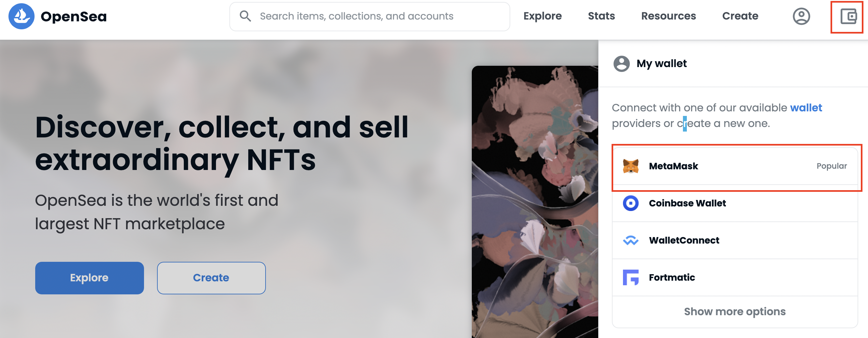Click the WalletConnect wave icon

(x=630, y=240)
